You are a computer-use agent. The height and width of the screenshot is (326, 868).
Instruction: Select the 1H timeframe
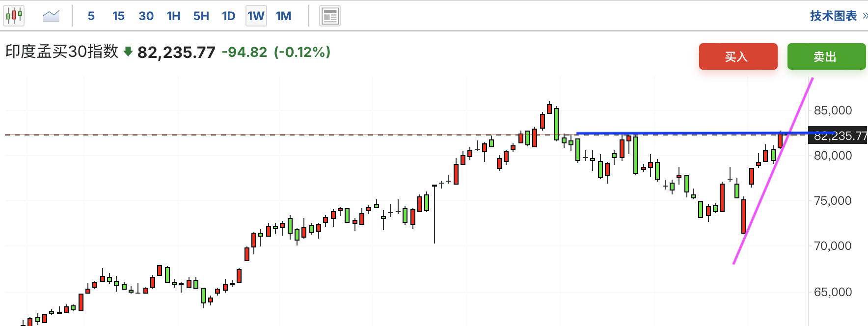click(x=173, y=16)
